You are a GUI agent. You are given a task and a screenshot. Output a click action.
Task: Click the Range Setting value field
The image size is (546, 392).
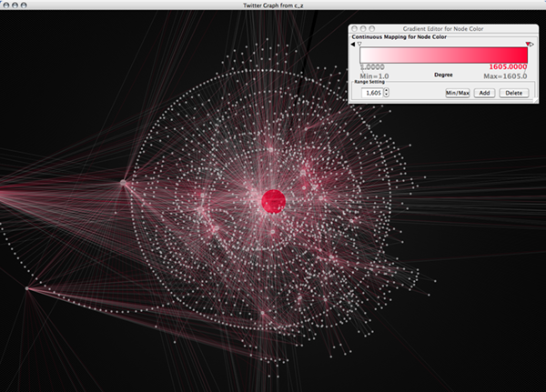click(371, 93)
